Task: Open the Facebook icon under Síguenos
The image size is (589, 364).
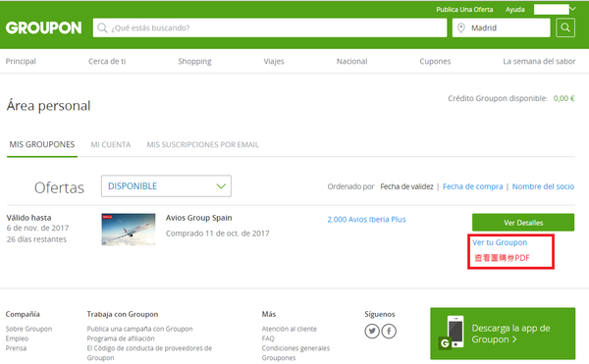Action: [389, 331]
